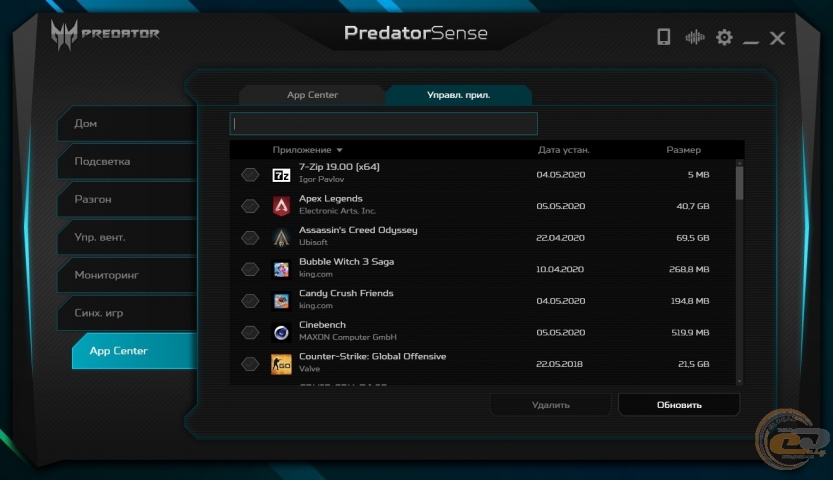
Task: Click the 22.05.2018 install date
Action: (x=559, y=364)
